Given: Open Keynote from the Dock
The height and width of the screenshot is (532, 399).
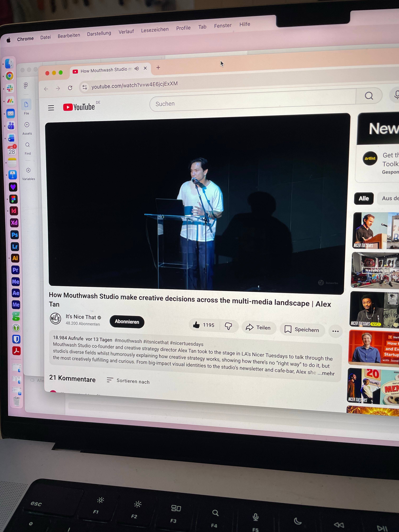Looking at the screenshot, I should point(13,175).
